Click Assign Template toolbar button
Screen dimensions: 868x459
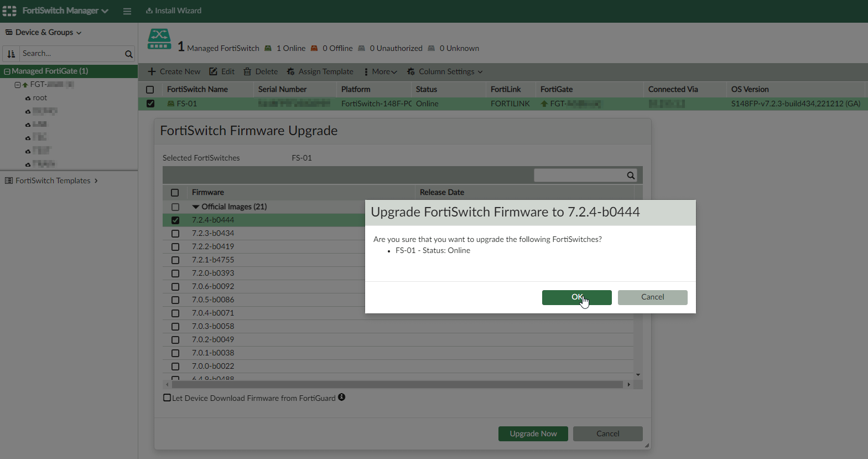320,71
